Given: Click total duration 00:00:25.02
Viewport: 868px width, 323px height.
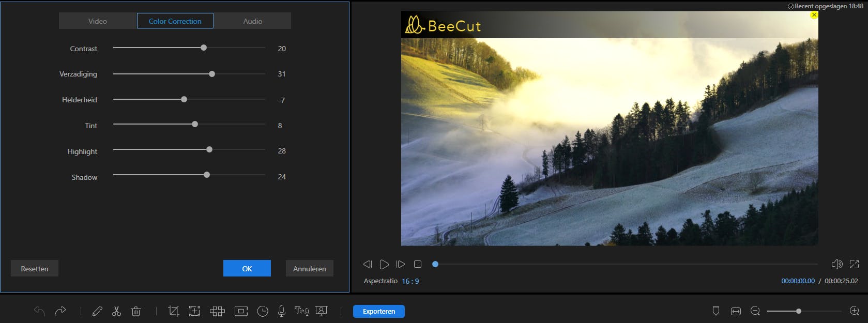Looking at the screenshot, I should 841,281.
